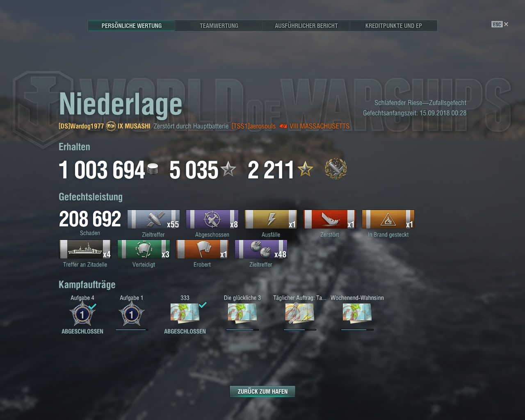Click the Aufgabe 4 completed mission star
Viewport: 525px width, 420px height.
[82, 314]
